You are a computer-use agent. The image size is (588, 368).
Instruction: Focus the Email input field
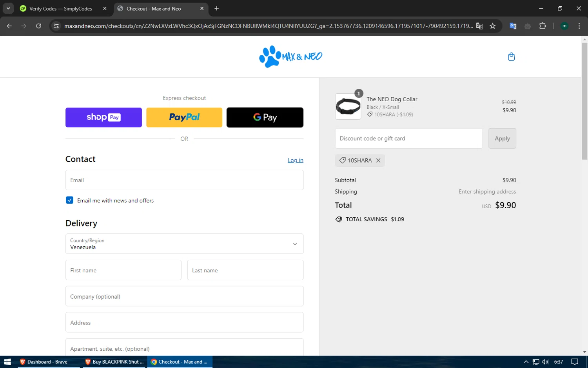coord(184,180)
